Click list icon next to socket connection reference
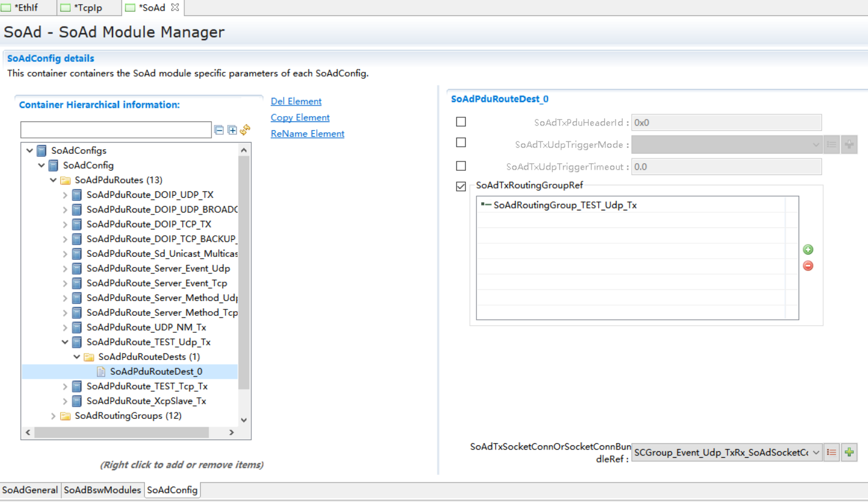 [831, 453]
